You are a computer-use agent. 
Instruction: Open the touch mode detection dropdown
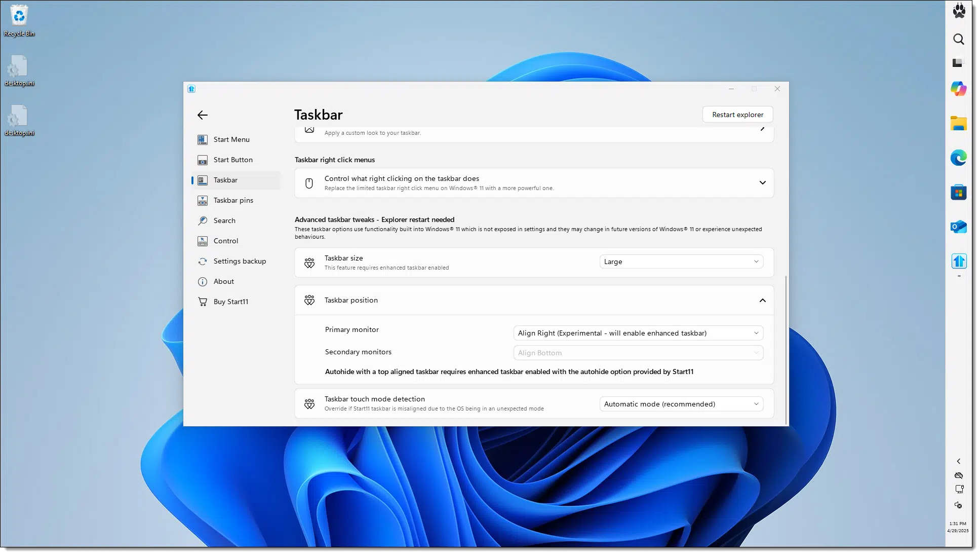(x=681, y=404)
